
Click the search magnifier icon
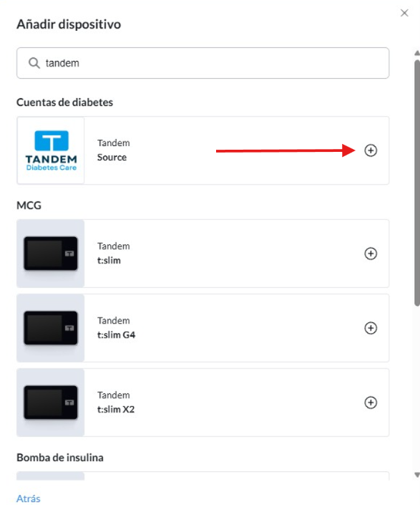coord(34,63)
